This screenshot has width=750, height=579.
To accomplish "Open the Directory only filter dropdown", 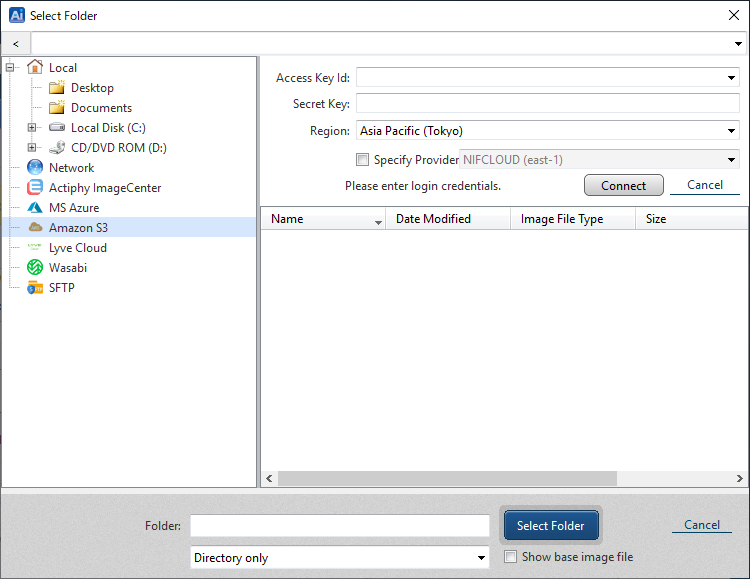I will tap(481, 558).
